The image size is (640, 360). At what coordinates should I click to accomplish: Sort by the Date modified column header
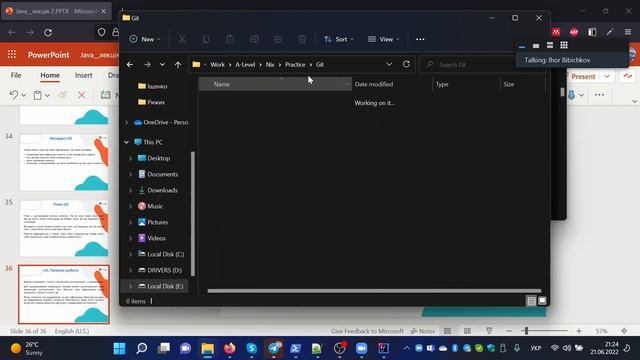pyautogui.click(x=392, y=84)
